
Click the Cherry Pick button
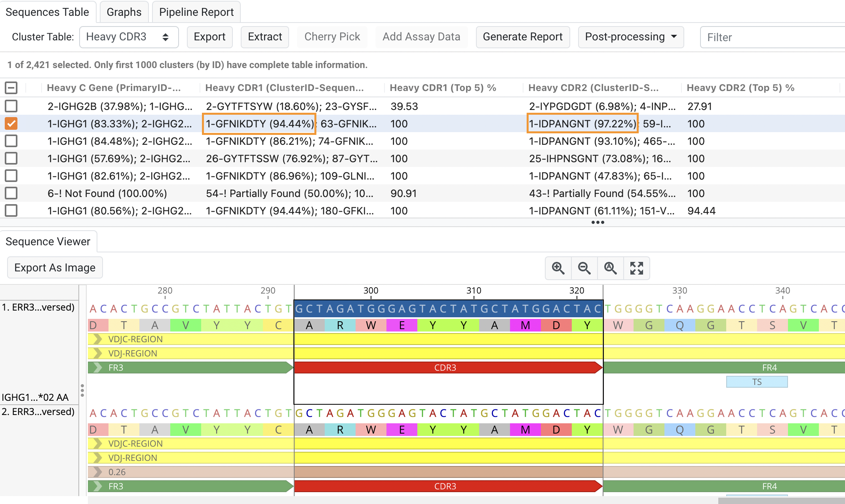(332, 37)
